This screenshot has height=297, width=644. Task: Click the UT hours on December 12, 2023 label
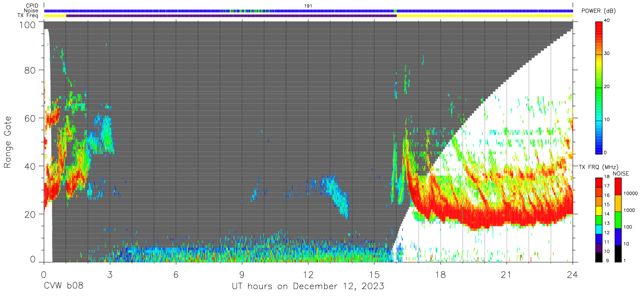pos(308,286)
